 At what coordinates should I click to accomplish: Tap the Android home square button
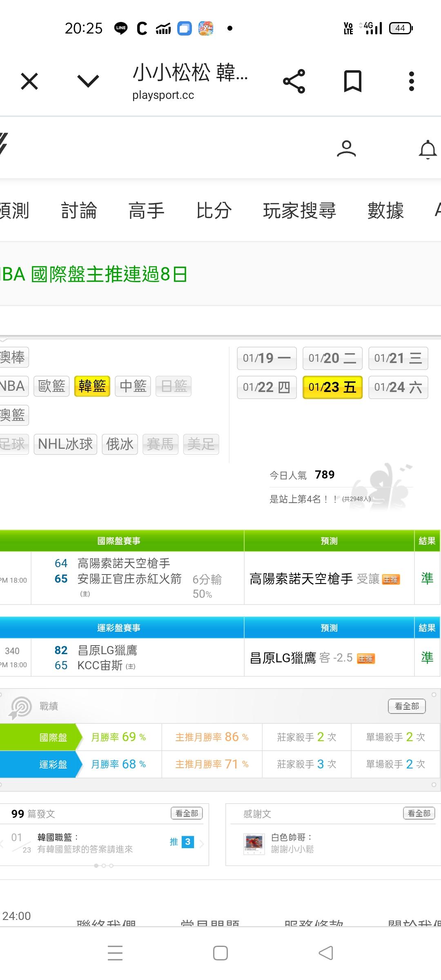[220, 953]
